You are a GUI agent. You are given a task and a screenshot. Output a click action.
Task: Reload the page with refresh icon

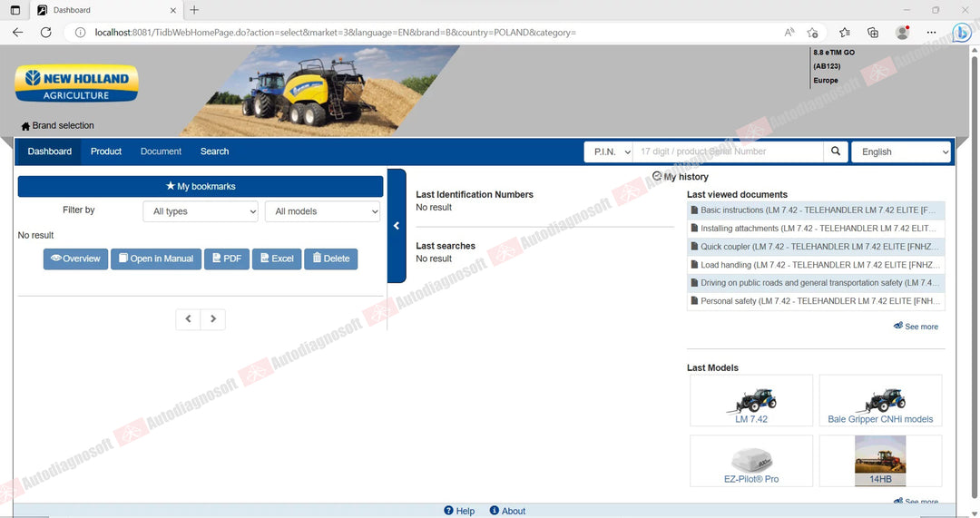tap(45, 32)
